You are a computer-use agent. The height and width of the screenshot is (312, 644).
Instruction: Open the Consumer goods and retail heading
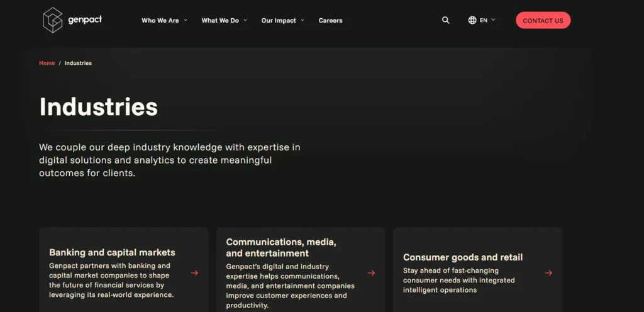pos(463,257)
